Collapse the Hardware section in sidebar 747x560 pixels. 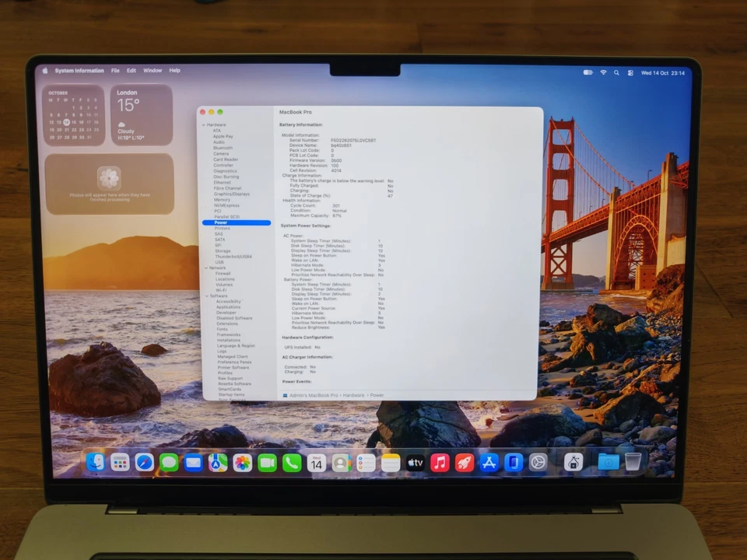coord(204,124)
